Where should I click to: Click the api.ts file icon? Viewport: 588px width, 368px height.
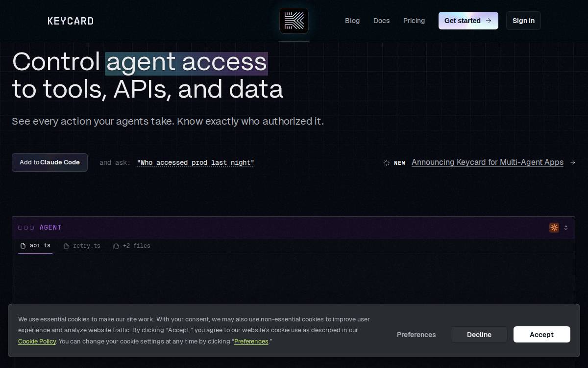[x=23, y=246]
